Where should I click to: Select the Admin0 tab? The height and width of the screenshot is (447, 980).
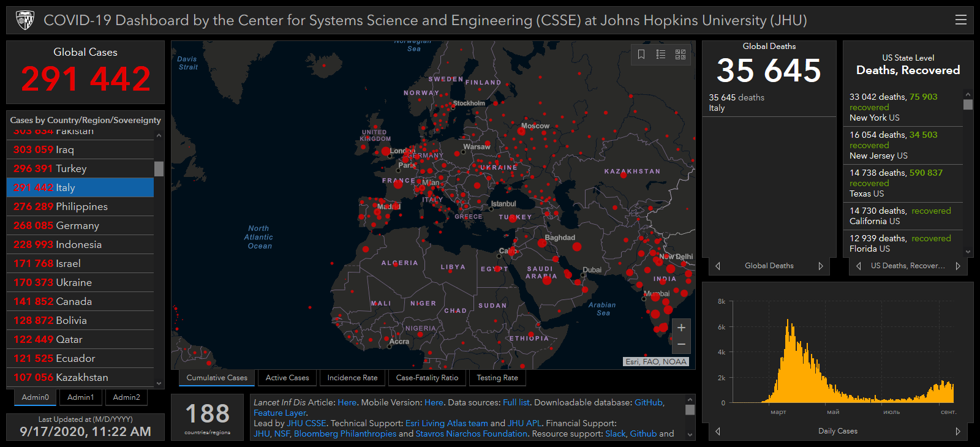coord(36,397)
